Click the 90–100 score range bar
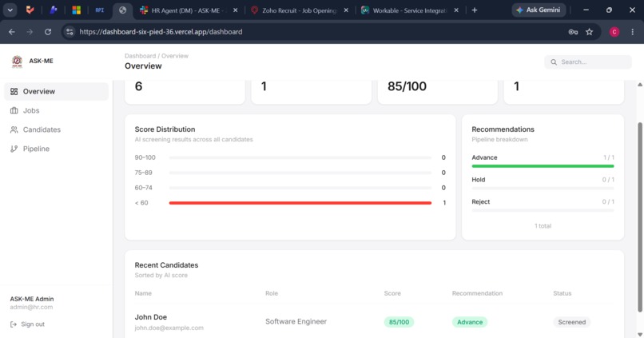 coord(300,157)
